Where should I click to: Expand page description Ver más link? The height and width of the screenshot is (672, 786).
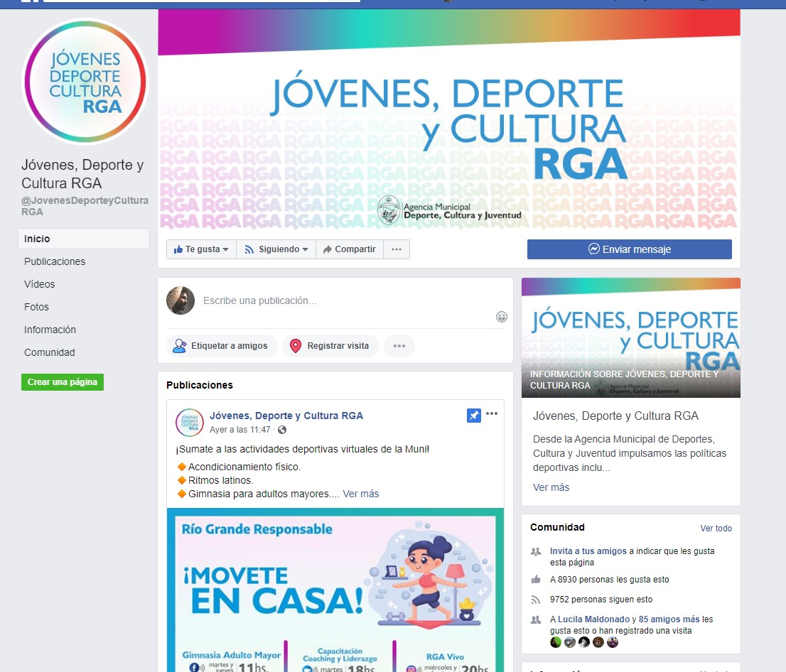[x=551, y=487]
